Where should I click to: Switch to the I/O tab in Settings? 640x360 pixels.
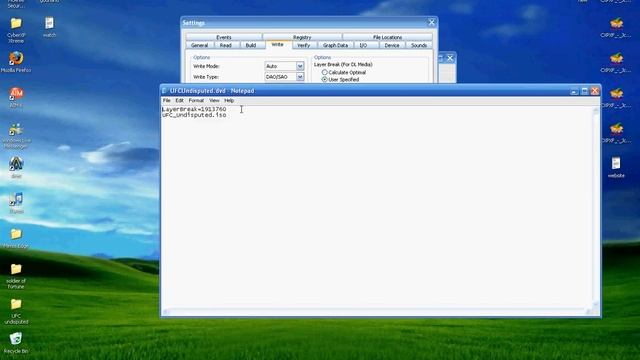coord(363,45)
